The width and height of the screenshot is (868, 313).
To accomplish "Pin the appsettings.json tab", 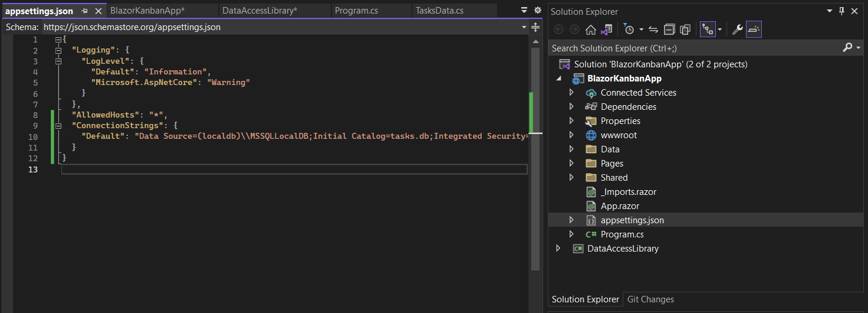I will tap(85, 11).
